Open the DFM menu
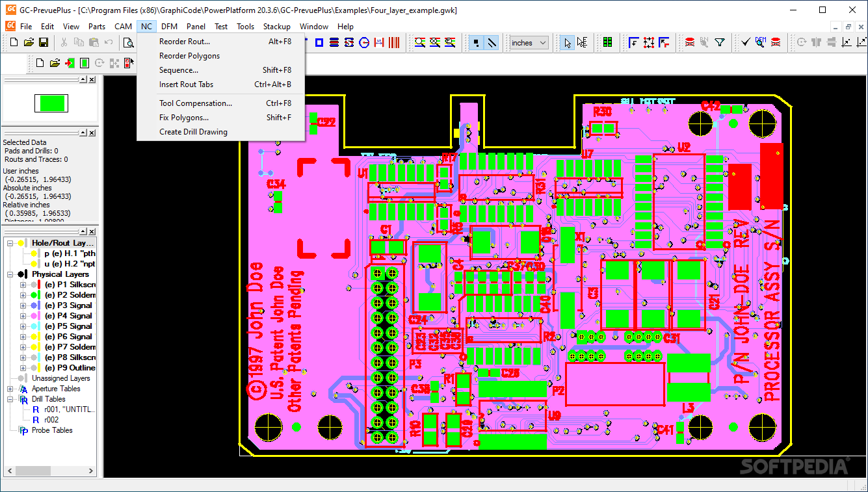Viewport: 868px width, 492px height. click(169, 27)
